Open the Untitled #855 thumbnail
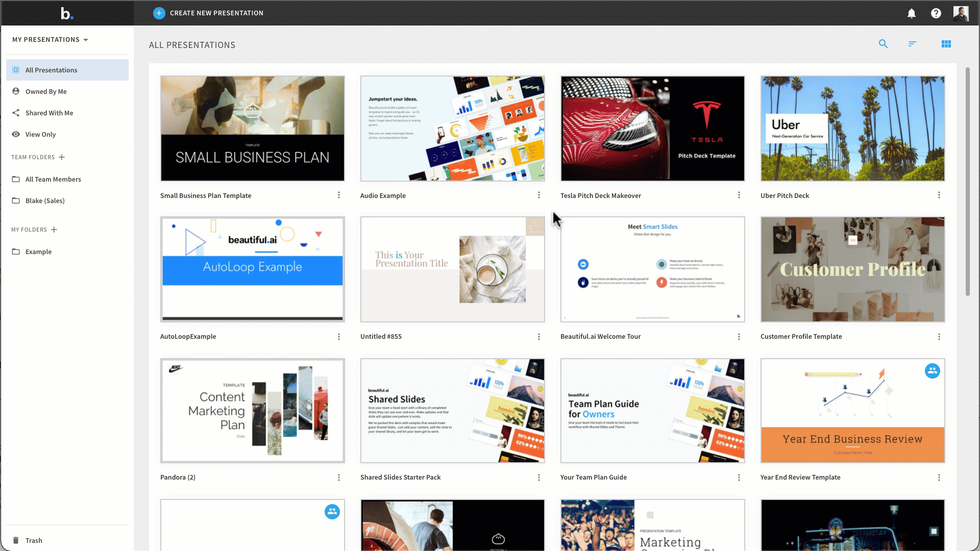Image resolution: width=980 pixels, height=551 pixels. click(x=453, y=269)
